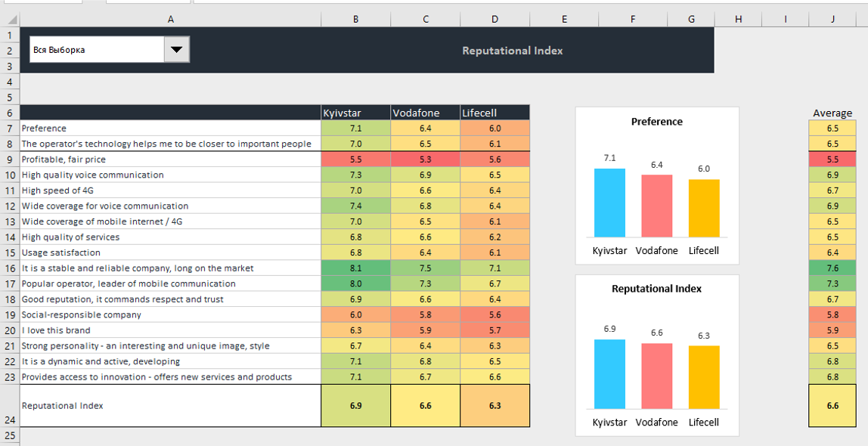The image size is (868, 446).
Task: Click the Select All corner triangle
Action: (13, 20)
